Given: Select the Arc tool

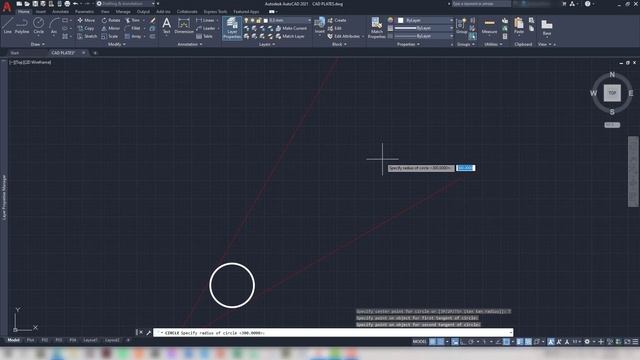Looking at the screenshot, I should [53, 26].
